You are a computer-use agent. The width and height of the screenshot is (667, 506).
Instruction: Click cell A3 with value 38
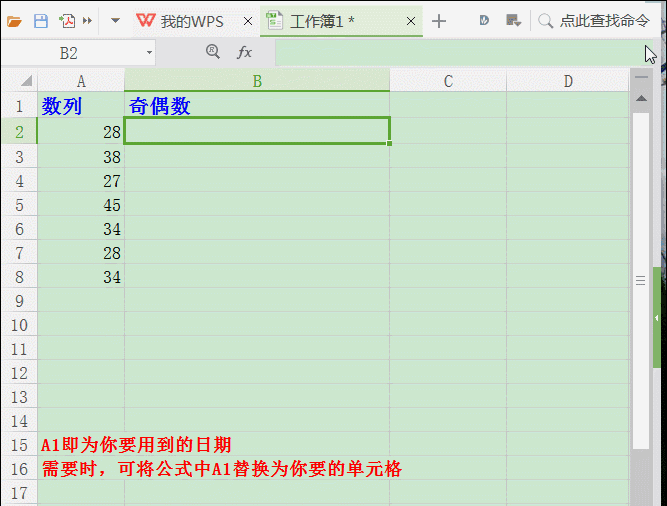coord(81,156)
